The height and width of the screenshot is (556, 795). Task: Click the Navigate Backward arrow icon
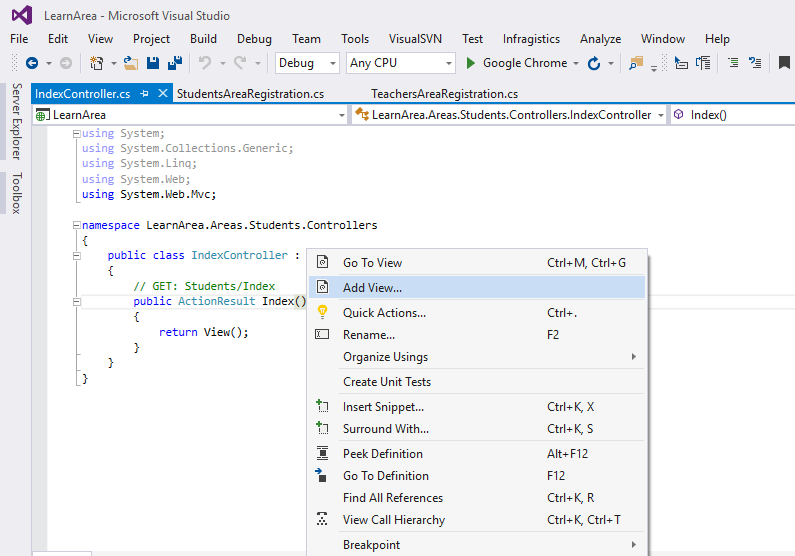point(31,63)
